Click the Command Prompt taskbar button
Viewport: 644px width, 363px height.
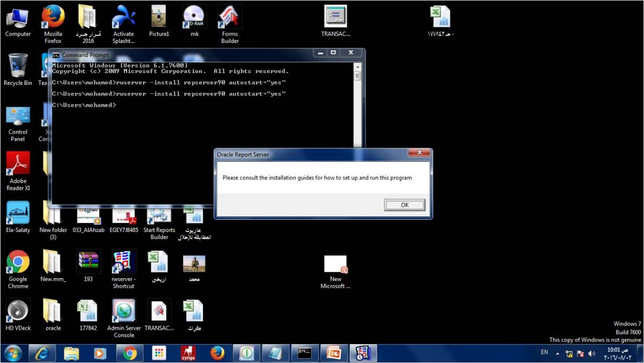[304, 353]
